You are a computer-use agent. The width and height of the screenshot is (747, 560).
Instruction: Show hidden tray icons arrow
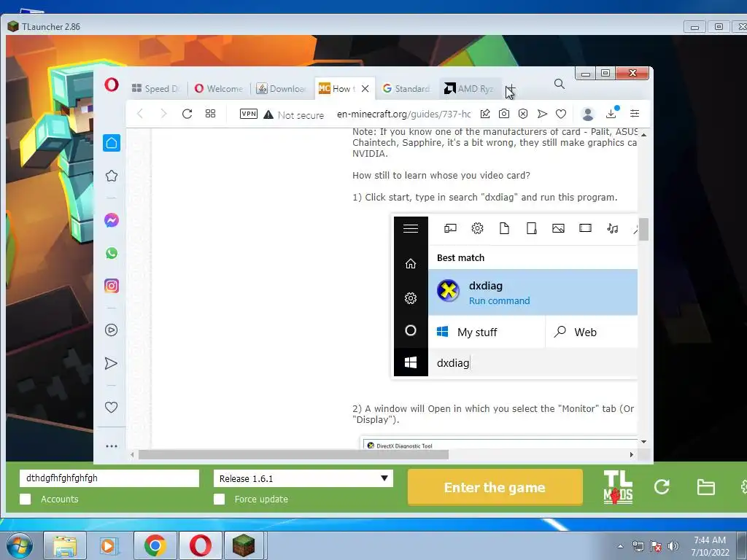[x=620, y=546]
